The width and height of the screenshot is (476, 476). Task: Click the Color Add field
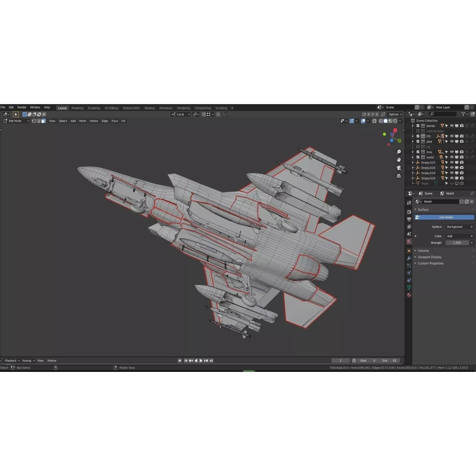tap(460, 236)
